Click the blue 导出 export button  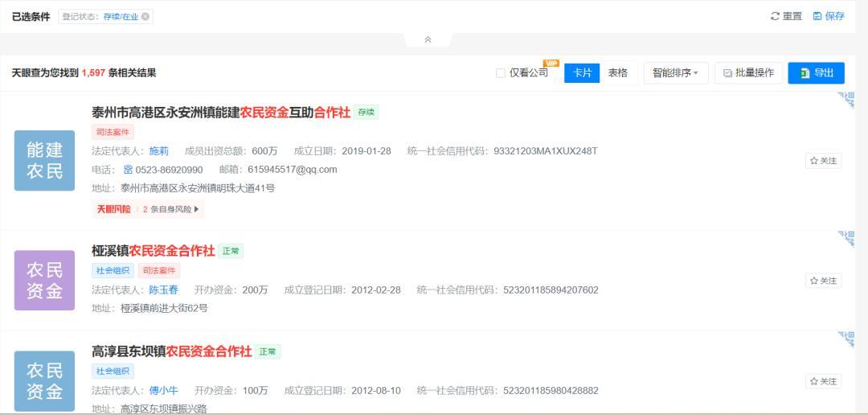tap(816, 73)
